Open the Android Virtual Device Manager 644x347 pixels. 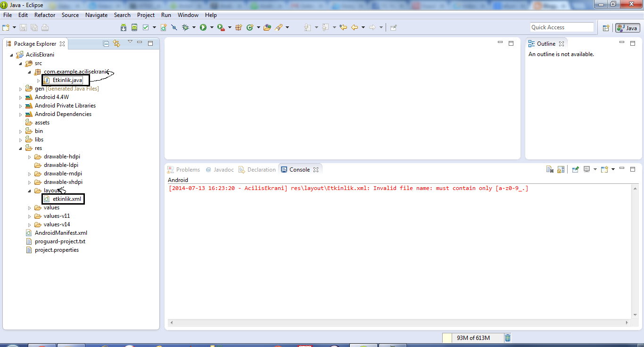coord(134,27)
